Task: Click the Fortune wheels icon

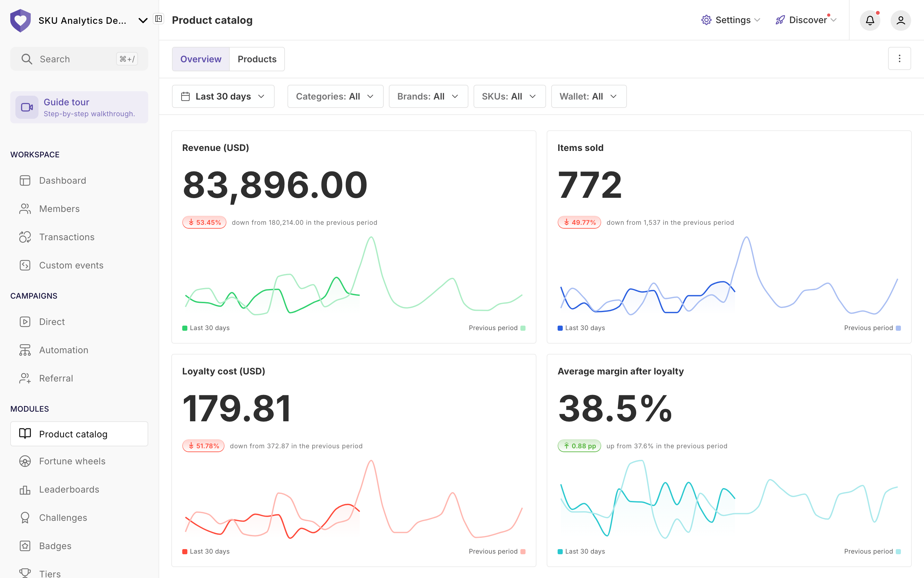Action: pos(25,461)
